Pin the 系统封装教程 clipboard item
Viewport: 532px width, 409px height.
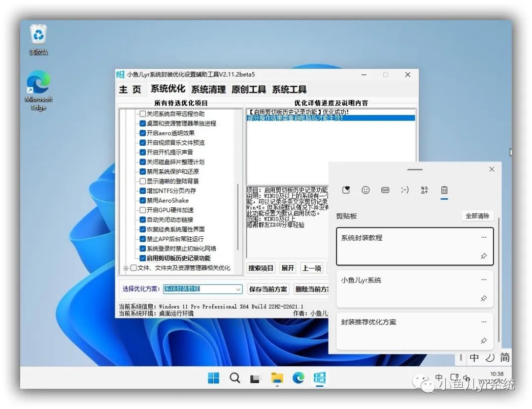tap(484, 256)
